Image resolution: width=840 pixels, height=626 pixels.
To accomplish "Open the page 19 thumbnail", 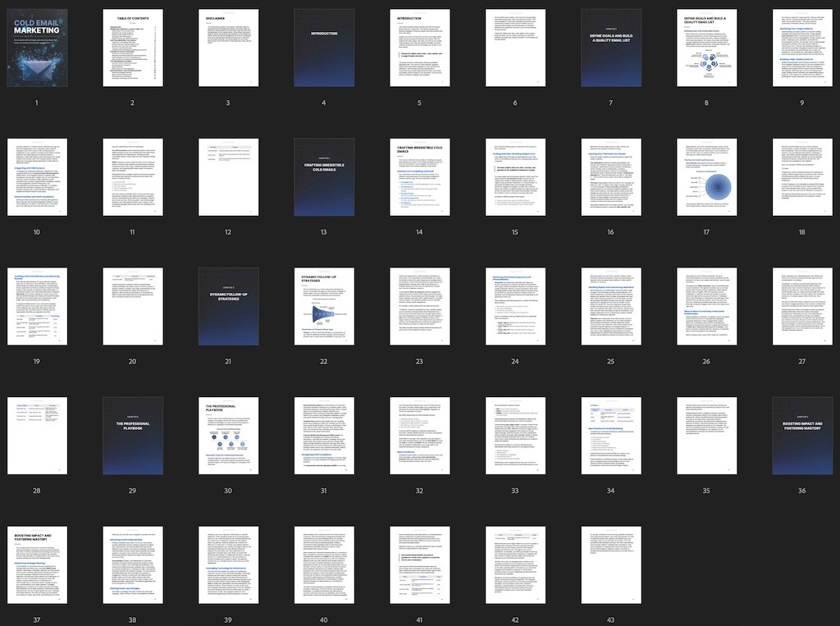I will (38, 307).
